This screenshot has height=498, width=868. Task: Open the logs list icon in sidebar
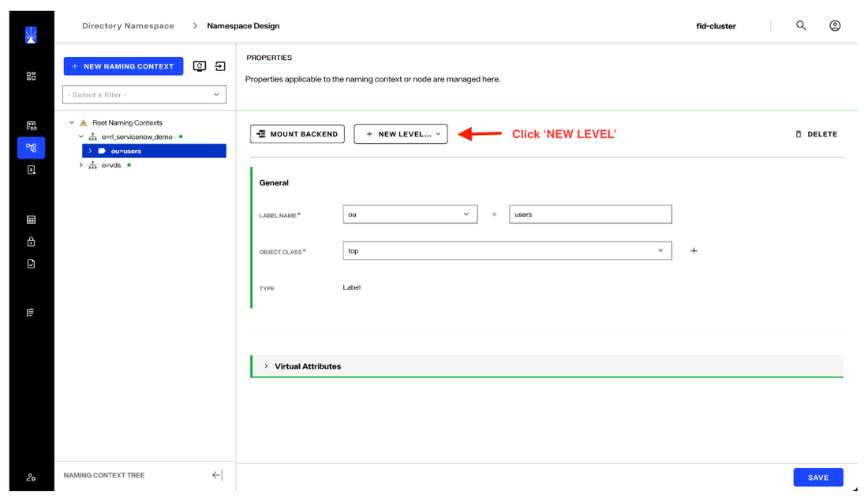31,313
